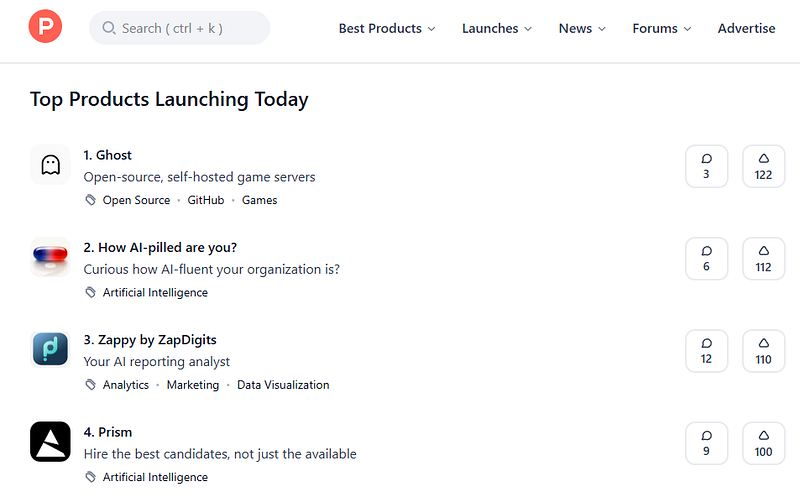Click the search magnifier icon

pyautogui.click(x=109, y=28)
